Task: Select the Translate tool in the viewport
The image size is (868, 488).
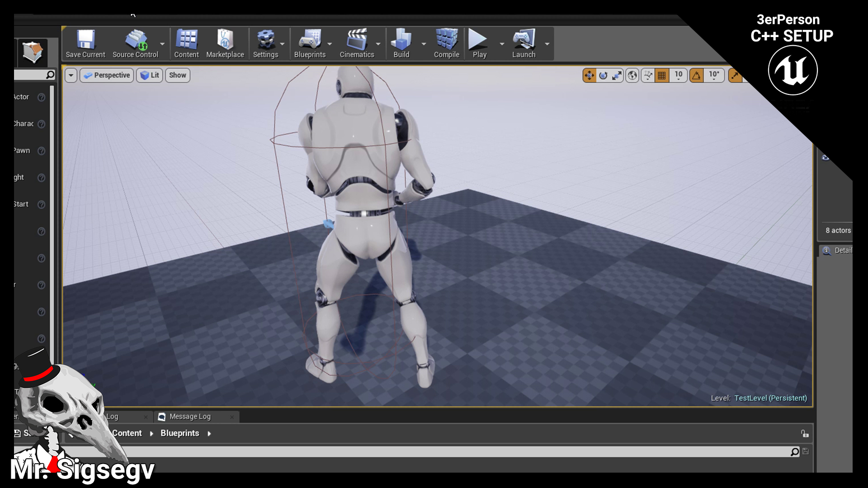Action: pos(590,75)
